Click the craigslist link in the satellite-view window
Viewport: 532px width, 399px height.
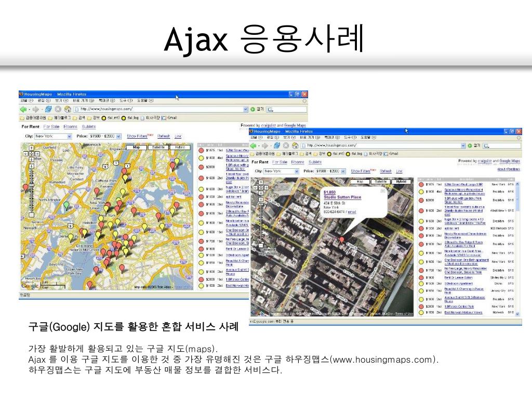click(x=486, y=161)
